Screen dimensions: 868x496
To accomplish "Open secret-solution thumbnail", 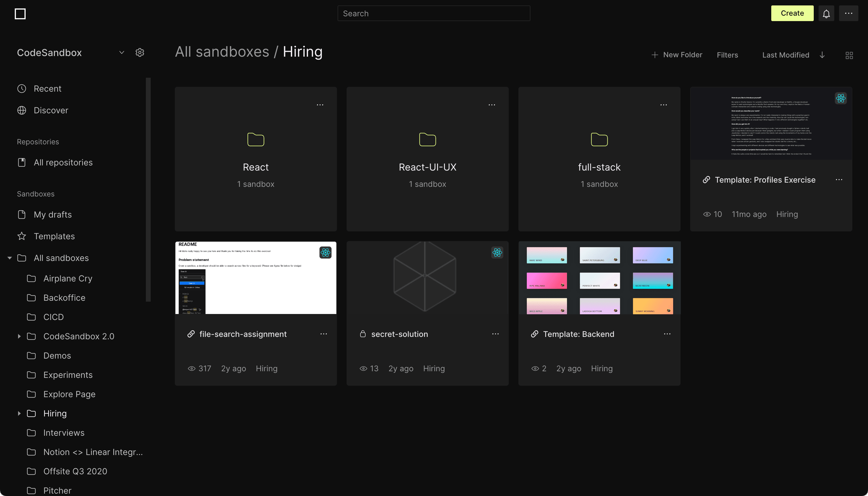I will tap(428, 278).
